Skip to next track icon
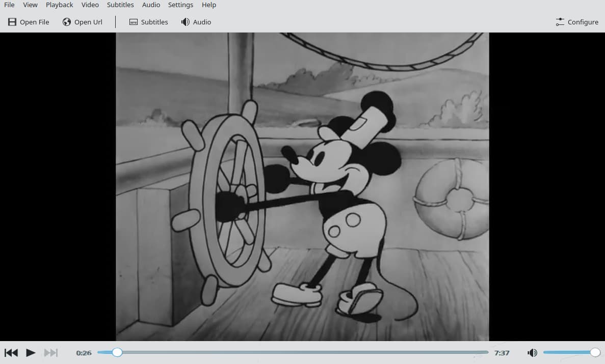This screenshot has height=364, width=605. pos(50,352)
